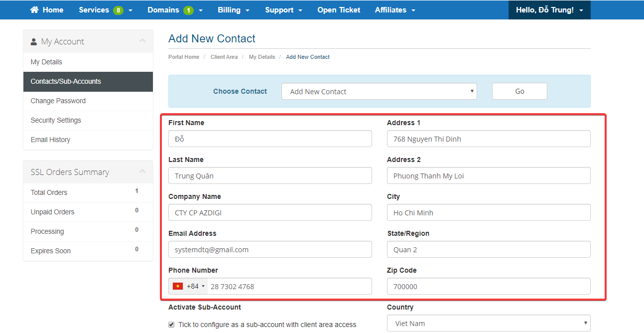Go to Change Password in sidebar
Image resolution: width=644 pixels, height=333 pixels.
click(x=58, y=101)
